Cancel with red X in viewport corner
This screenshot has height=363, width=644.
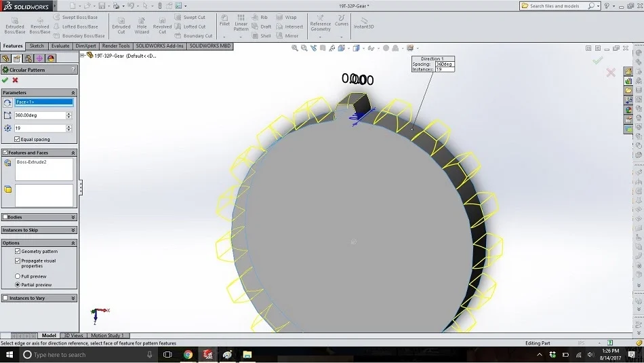pos(611,73)
